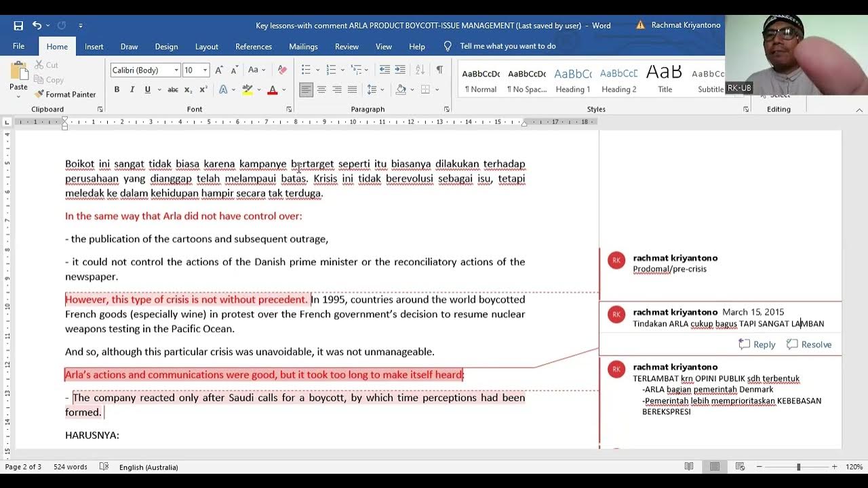Apply the Title style
Image resolution: width=868 pixels, height=488 pixels.
(x=665, y=79)
